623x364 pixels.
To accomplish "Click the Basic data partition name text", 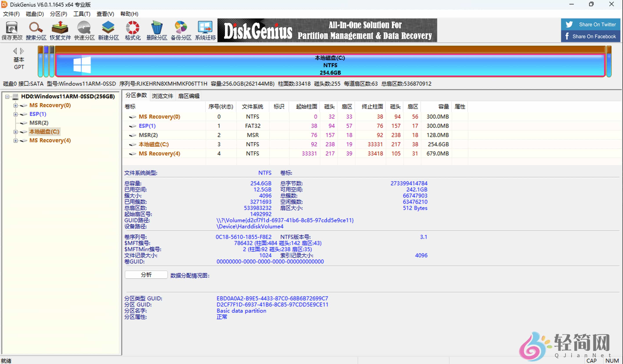I will (241, 311).
